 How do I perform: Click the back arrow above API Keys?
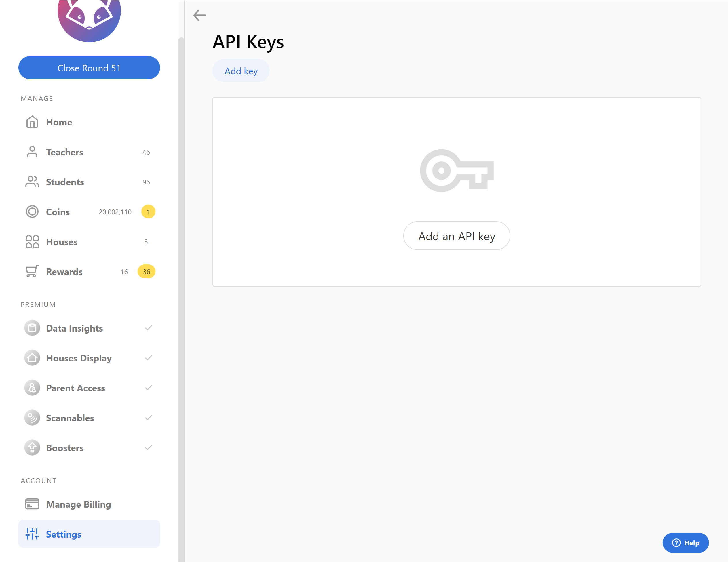tap(200, 15)
